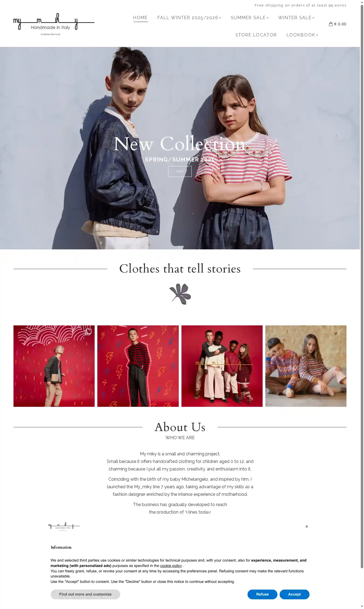Click the leaf ornament under Clothes that tell stories

[180, 294]
